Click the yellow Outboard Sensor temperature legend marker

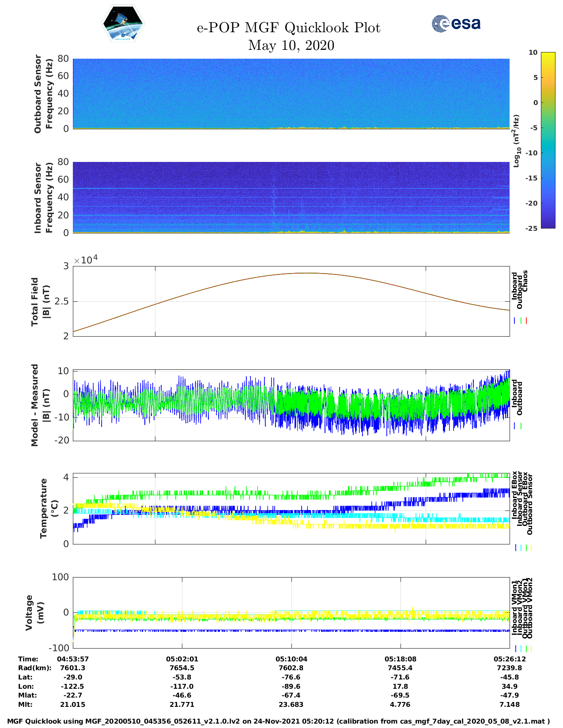coord(531,548)
